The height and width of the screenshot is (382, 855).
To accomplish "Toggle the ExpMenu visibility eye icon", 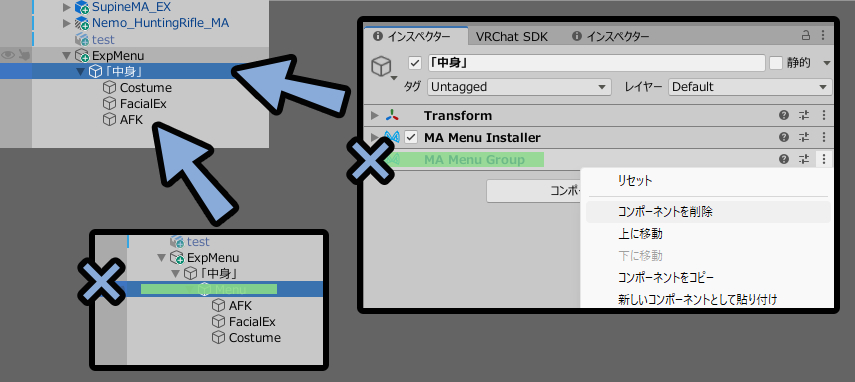I will 8,54.
